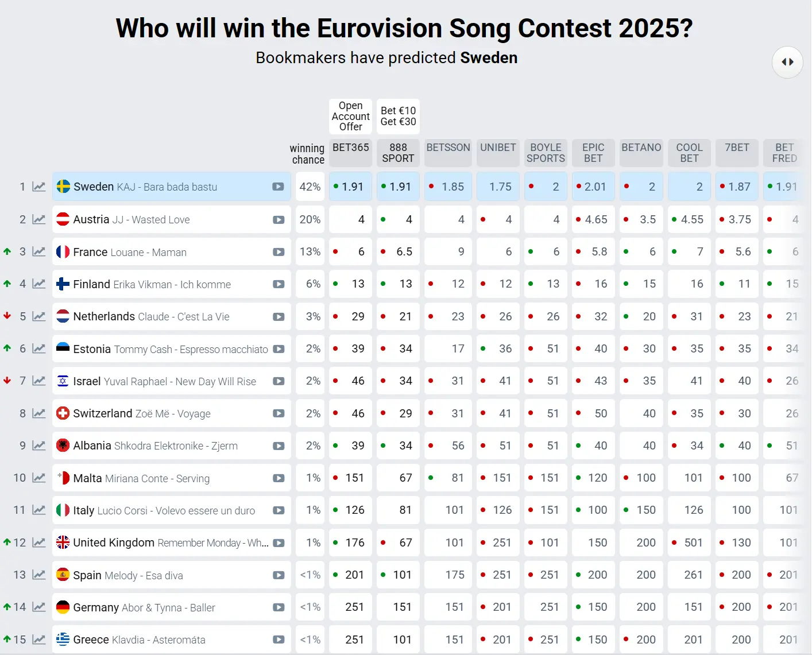812x655 pixels.
Task: Play France's Maman video icon
Action: tap(279, 252)
